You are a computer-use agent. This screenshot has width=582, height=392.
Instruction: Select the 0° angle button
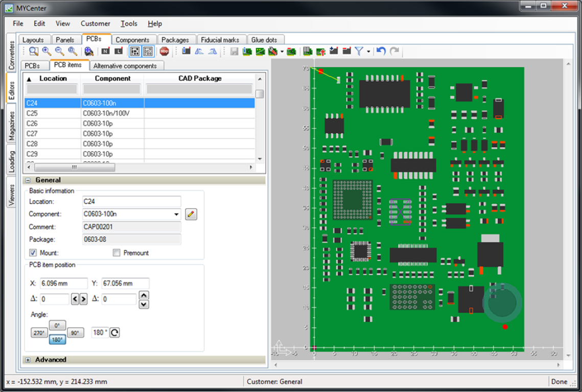[57, 325]
